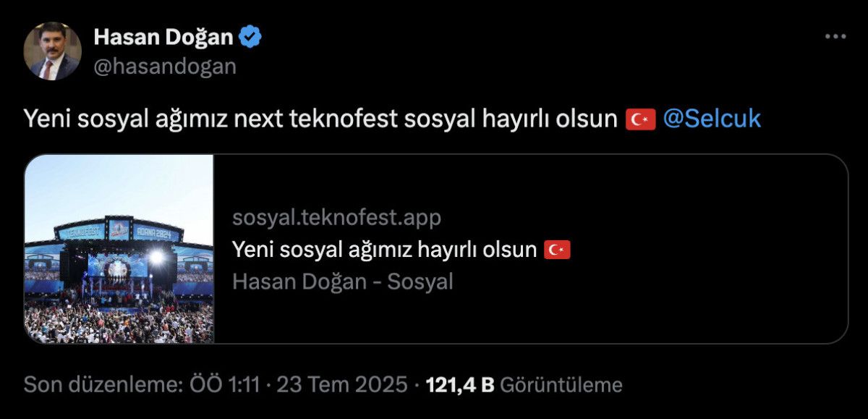Open the @Selcuk mention
Image resolution: width=868 pixels, height=419 pixels.
coord(712,119)
